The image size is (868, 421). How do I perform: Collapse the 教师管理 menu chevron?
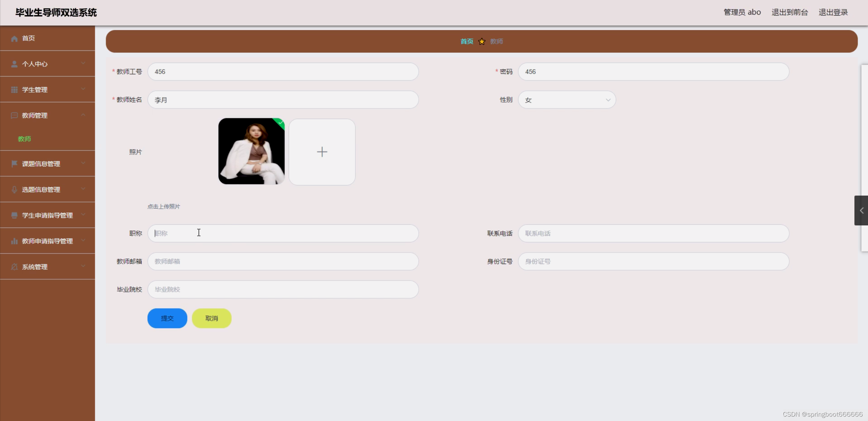point(83,115)
